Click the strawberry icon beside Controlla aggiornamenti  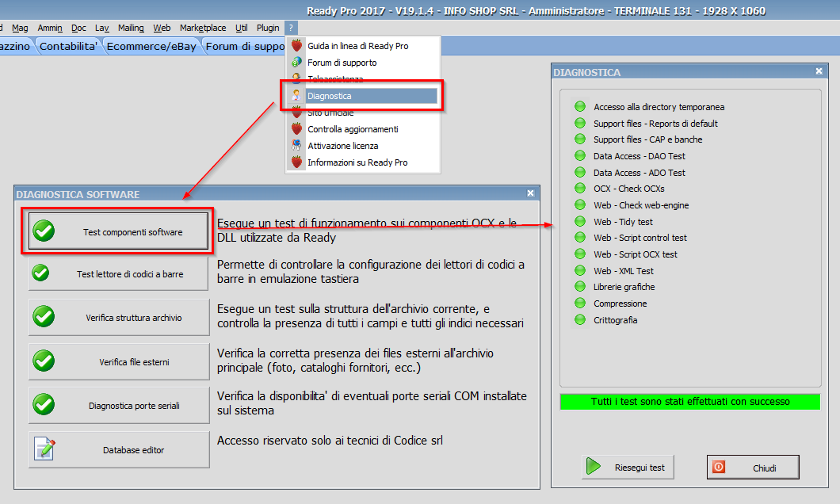[297, 128]
